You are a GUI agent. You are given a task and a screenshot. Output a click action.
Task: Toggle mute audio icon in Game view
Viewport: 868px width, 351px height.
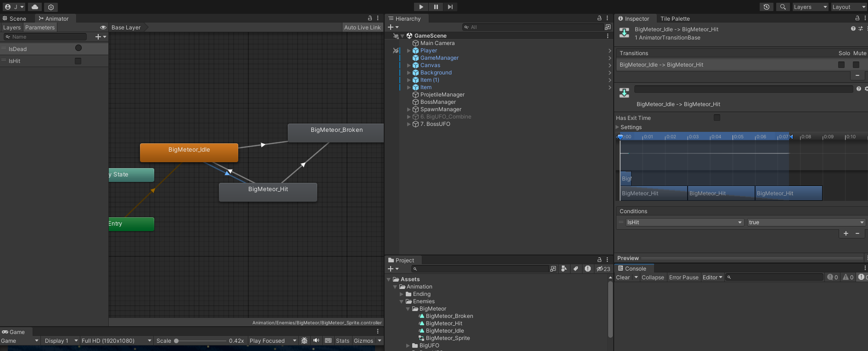click(316, 340)
